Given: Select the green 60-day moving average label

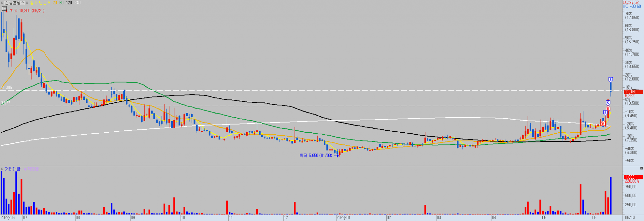Looking at the screenshot, I should (61, 3).
